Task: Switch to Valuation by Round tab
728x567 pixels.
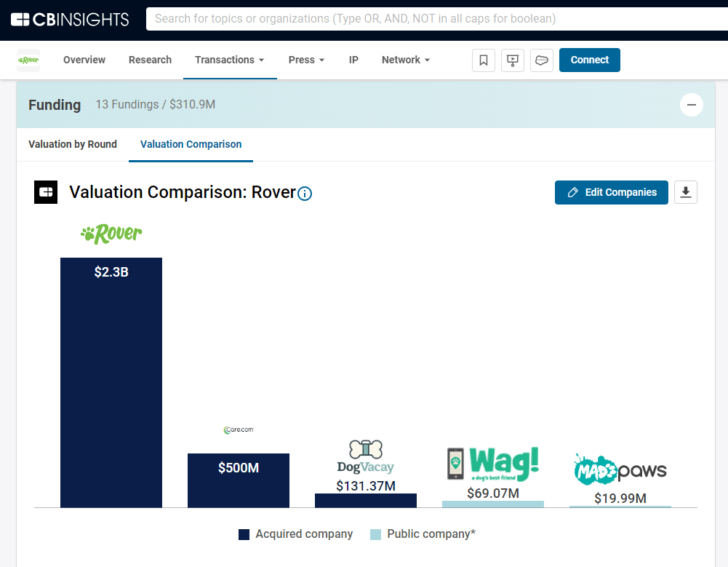Action: coord(73,144)
